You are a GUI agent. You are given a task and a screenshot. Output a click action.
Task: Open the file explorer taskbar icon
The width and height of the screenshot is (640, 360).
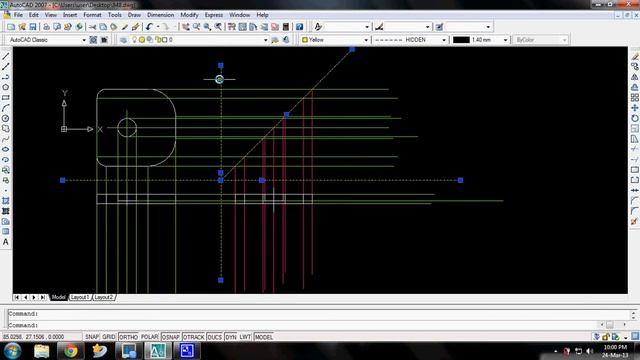(42, 351)
